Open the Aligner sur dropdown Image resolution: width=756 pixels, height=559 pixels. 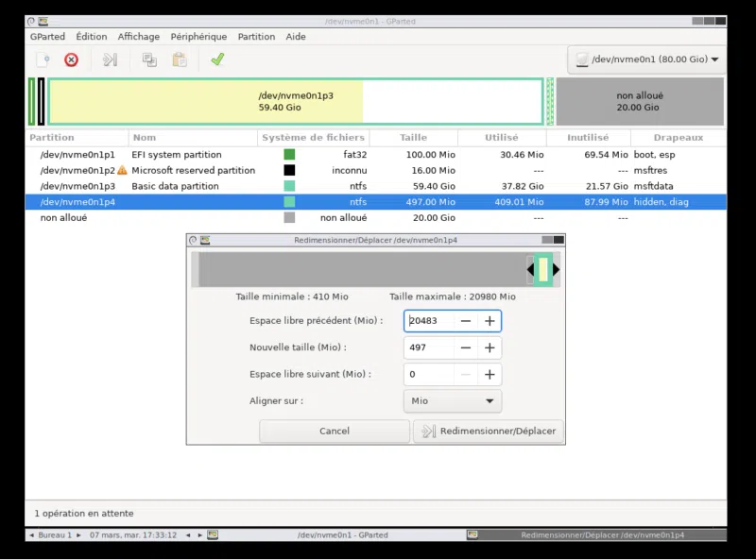[x=452, y=401]
